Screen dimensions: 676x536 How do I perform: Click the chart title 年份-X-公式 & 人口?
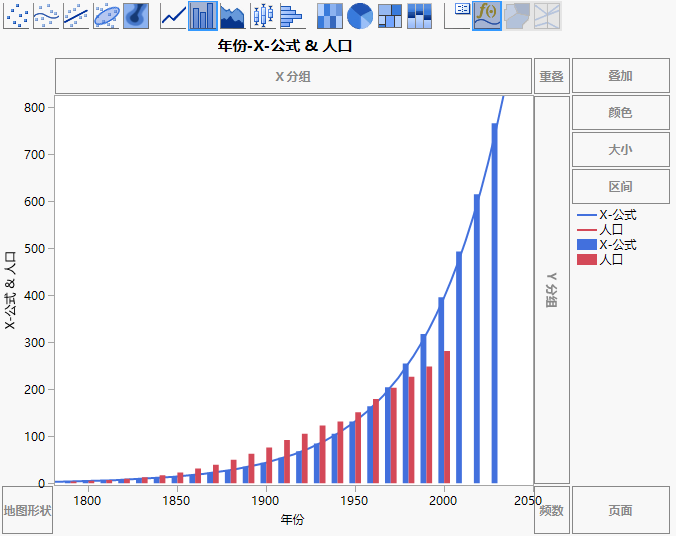pyautogui.click(x=285, y=46)
